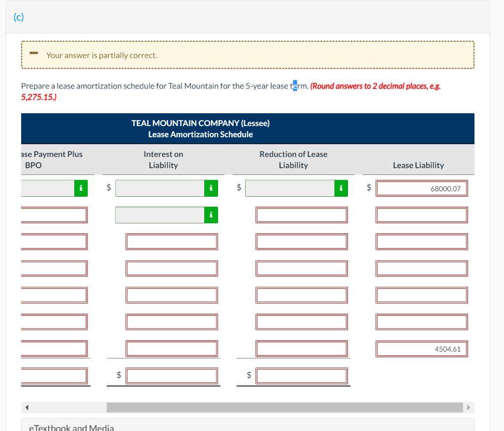The image size is (504, 431).
Task: Click info icon in first row Interest on Liability
Action: coord(211,188)
